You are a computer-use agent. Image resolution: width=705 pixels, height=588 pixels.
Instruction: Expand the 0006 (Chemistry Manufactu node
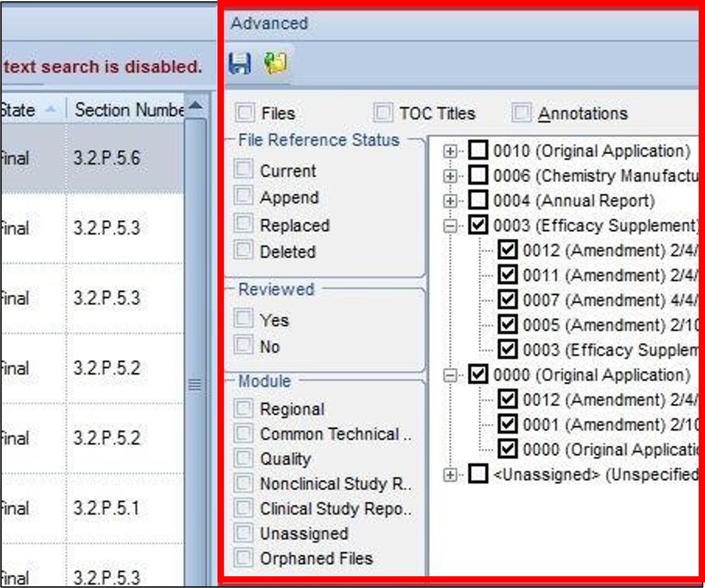(x=450, y=176)
